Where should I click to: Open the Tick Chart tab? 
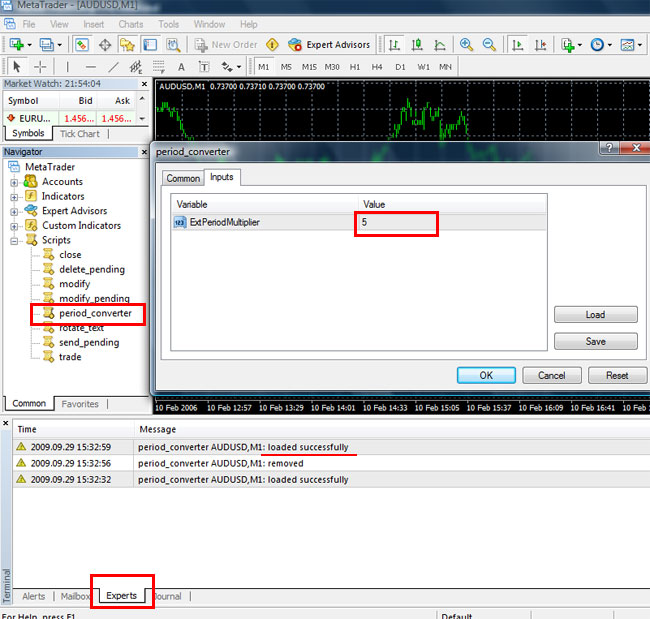click(80, 134)
